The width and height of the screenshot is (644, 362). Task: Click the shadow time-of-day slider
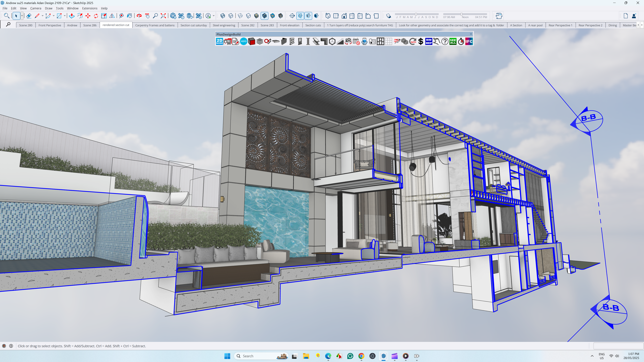tap(462, 14)
